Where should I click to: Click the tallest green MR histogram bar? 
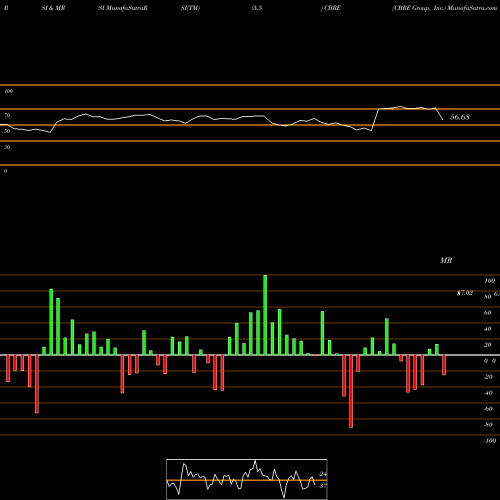click(265, 315)
